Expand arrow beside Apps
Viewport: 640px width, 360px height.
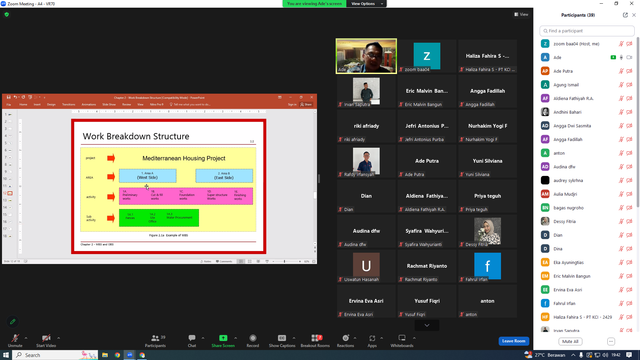(x=381, y=338)
